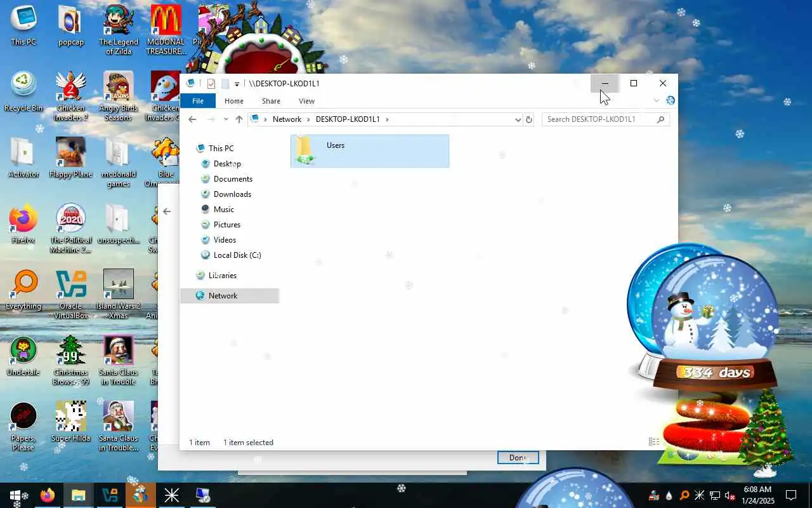812x508 pixels.
Task: Select Network in navigation pane
Action: tap(230, 296)
